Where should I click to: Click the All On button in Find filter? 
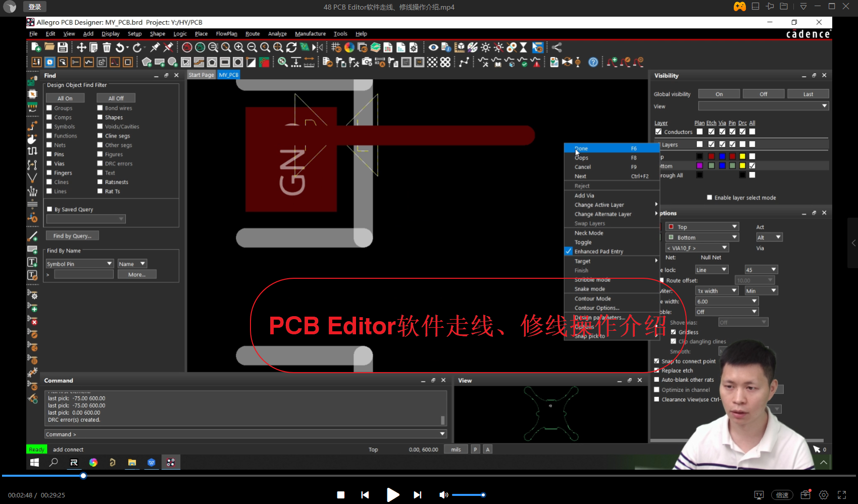65,98
